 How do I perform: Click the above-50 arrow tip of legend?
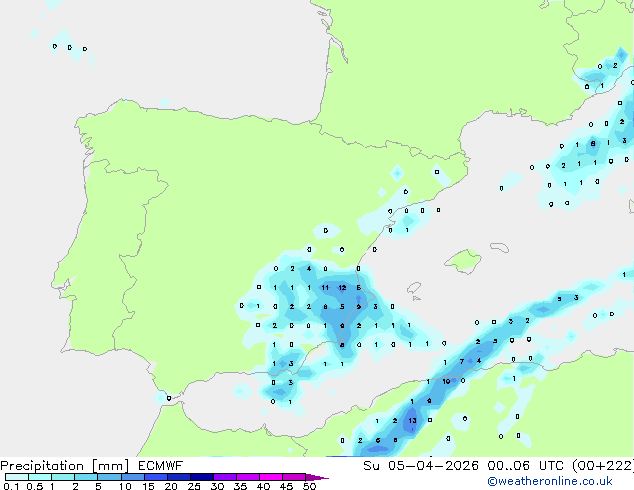pyautogui.click(x=317, y=477)
